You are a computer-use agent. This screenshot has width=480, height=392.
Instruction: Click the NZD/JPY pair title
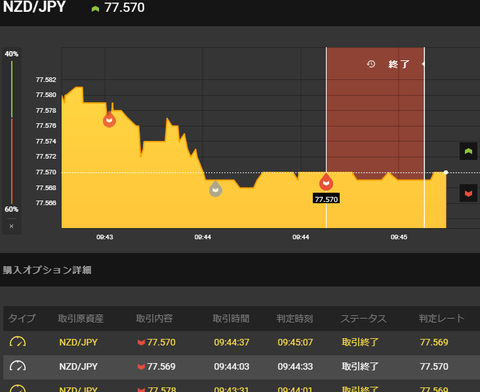click(x=34, y=7)
